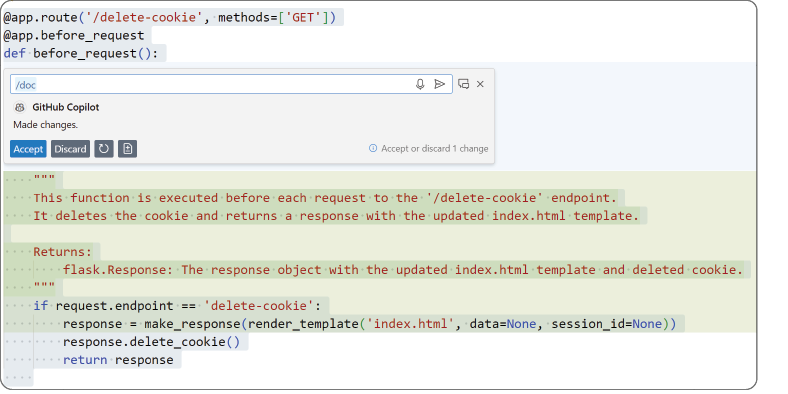Click the '@app.route('/delete-cookie'' code line
The width and height of the screenshot is (788, 394).
170,18
